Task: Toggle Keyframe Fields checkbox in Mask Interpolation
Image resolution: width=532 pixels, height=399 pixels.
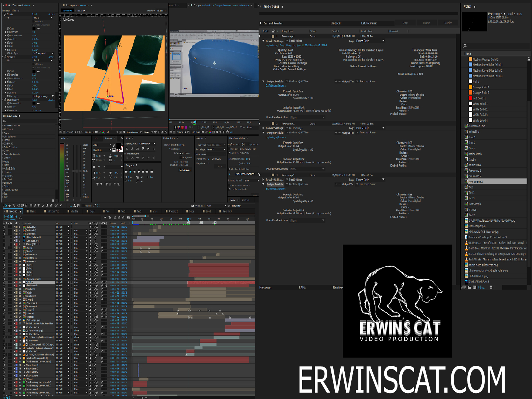Action: [229, 149]
